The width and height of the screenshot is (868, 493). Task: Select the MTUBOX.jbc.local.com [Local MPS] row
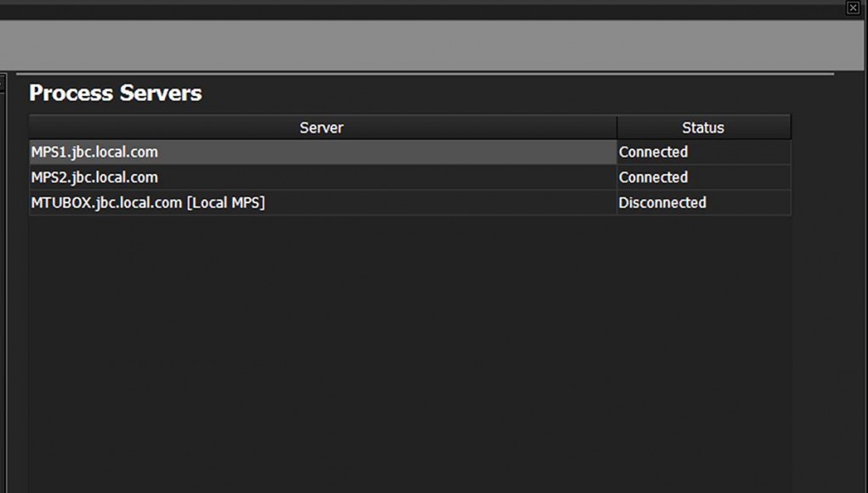[323, 203]
